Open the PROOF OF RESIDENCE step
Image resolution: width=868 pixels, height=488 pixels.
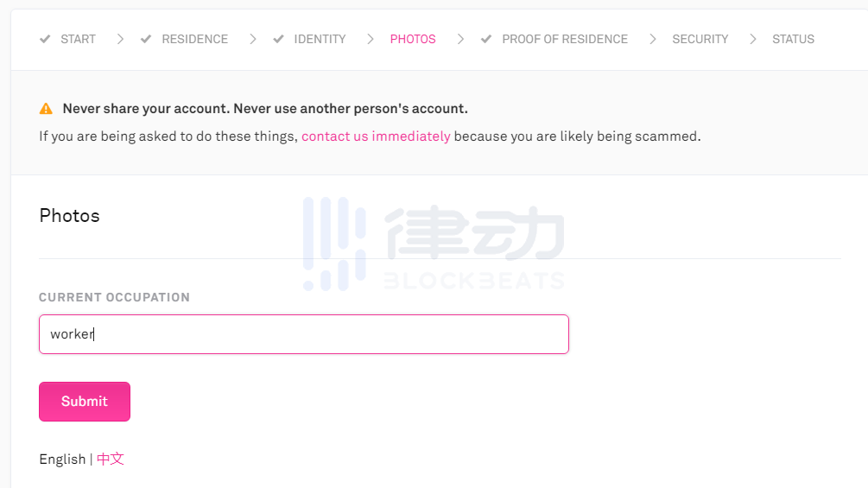point(565,39)
